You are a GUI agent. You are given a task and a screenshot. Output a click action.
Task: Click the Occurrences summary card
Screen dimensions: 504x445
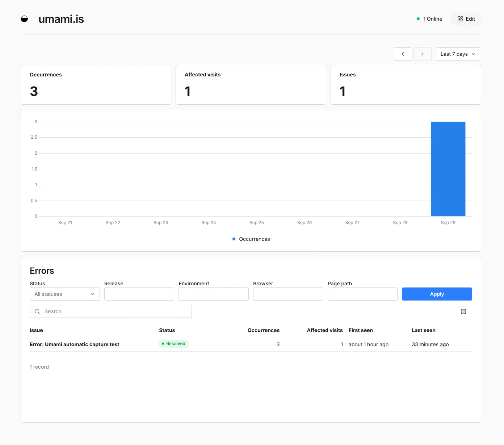pyautogui.click(x=96, y=85)
